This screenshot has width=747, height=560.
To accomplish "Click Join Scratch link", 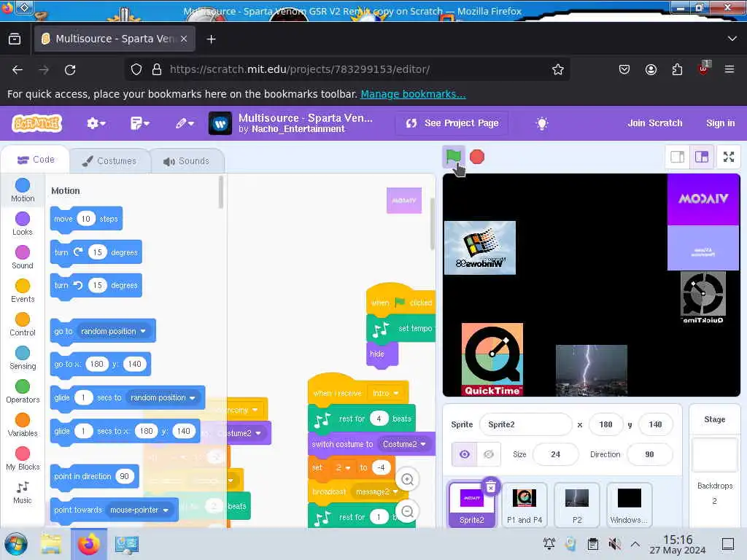I will click(654, 122).
